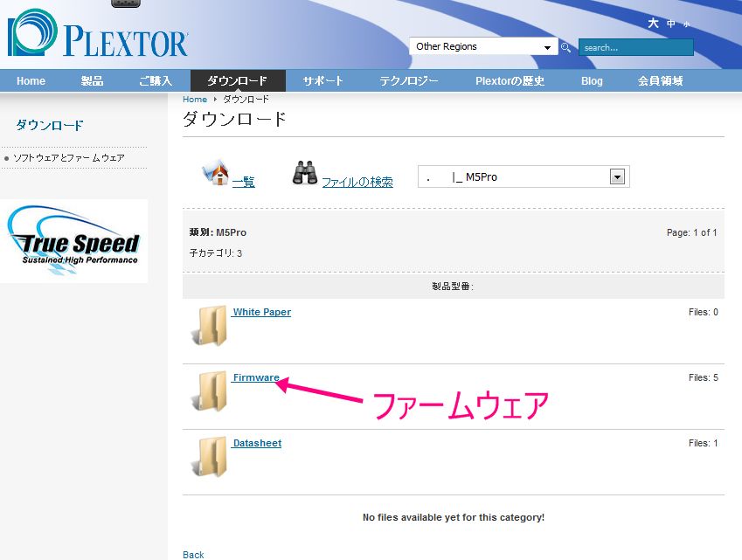Click ソフトウェアとファームウェア sidebar link

(69, 158)
